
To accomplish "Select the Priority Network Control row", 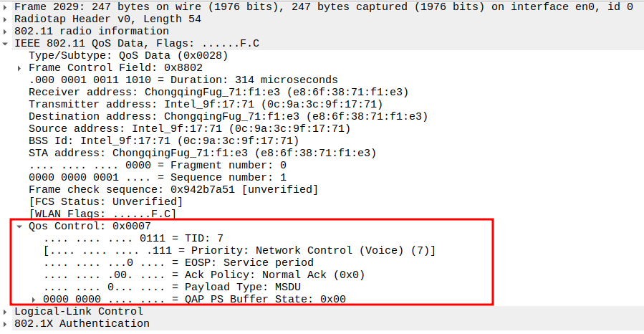I will (239, 250).
